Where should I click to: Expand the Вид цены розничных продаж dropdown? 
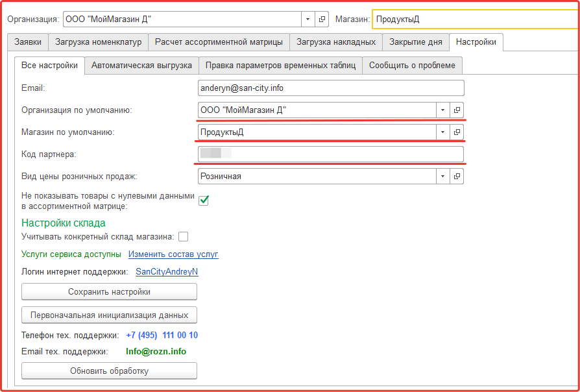[442, 176]
